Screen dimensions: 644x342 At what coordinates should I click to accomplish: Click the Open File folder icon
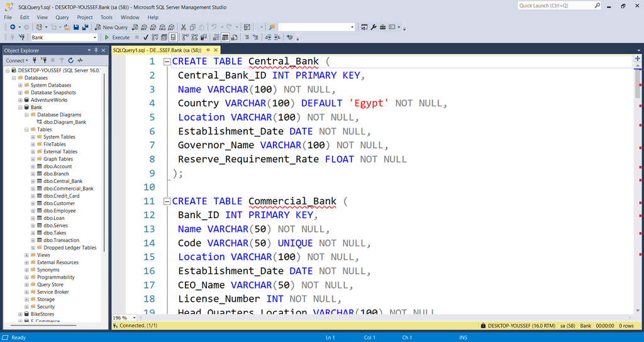(67, 27)
